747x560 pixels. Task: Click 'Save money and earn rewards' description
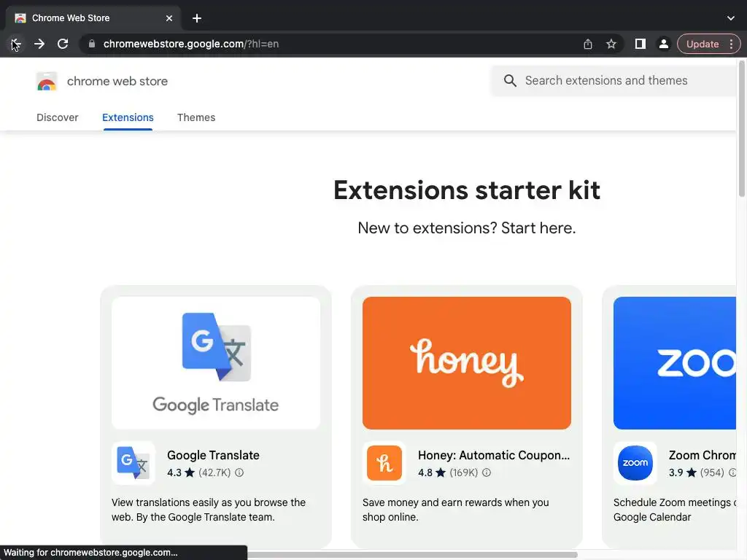[x=455, y=510]
